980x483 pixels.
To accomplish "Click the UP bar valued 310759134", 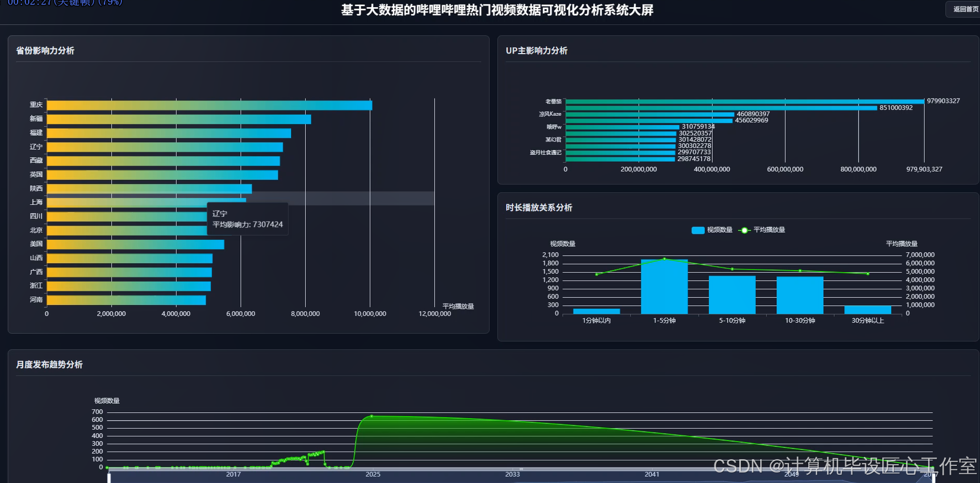I will coord(622,127).
